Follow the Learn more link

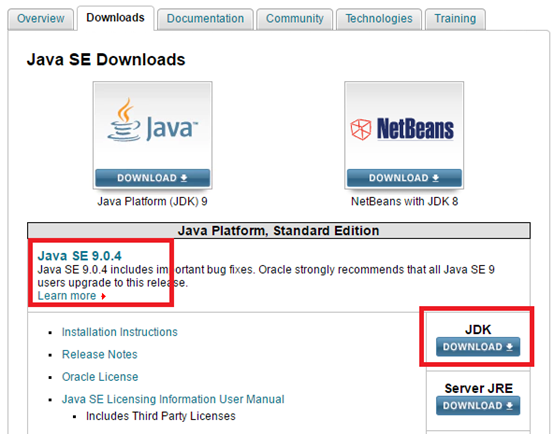pos(67,296)
